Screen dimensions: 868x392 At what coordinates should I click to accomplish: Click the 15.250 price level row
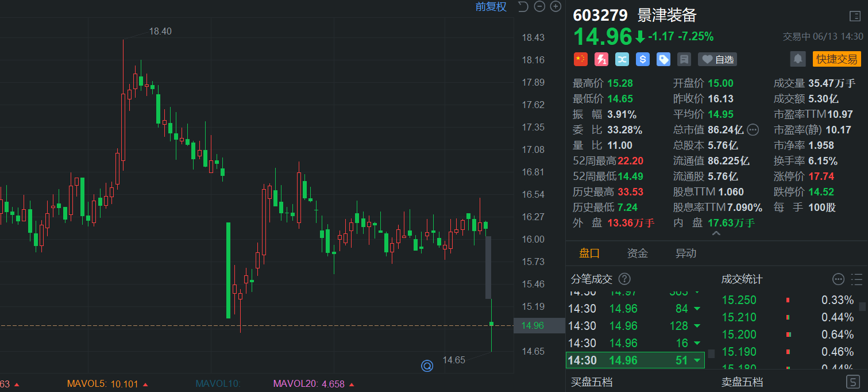tap(788, 300)
